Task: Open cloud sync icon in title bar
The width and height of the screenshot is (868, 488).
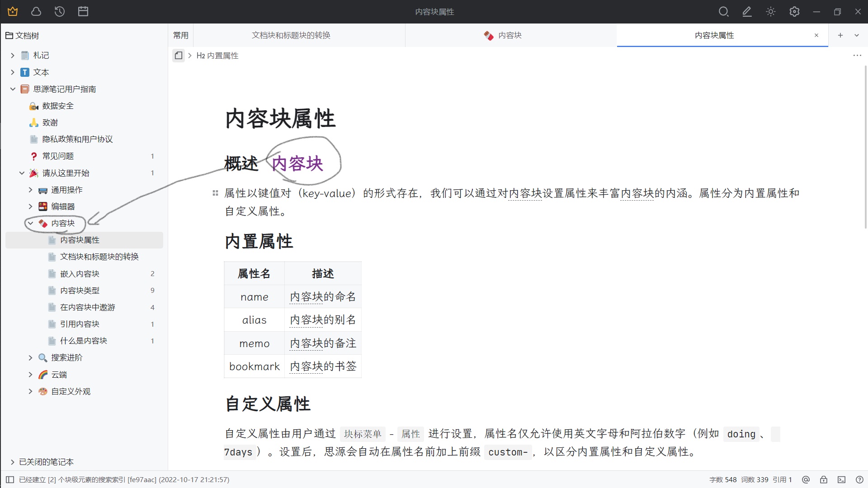Action: coord(36,12)
